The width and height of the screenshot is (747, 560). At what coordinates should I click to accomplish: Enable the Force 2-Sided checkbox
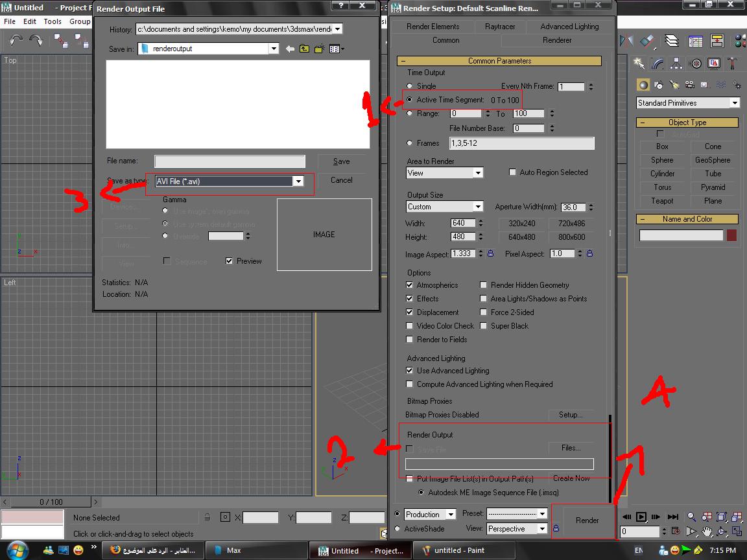[x=483, y=312]
